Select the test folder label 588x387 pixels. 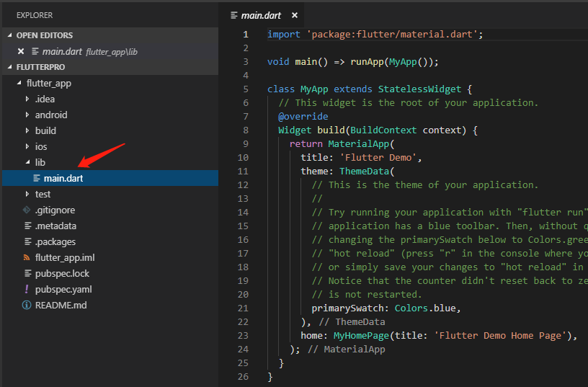coord(43,195)
